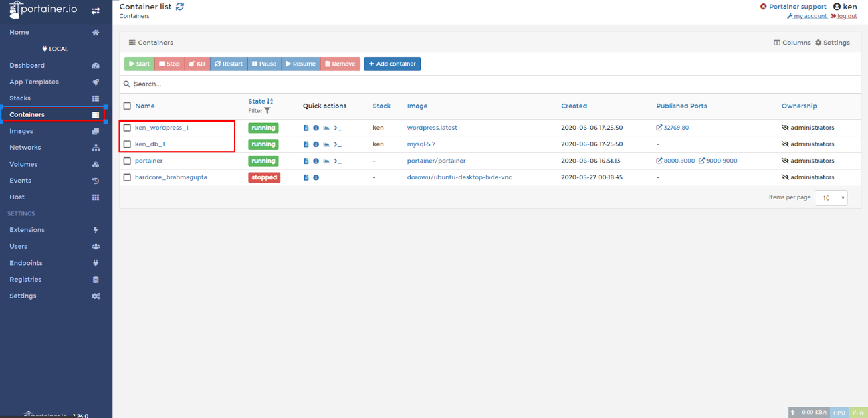Open console icon for ken_db_1
This screenshot has height=418, width=868.
pyautogui.click(x=338, y=144)
